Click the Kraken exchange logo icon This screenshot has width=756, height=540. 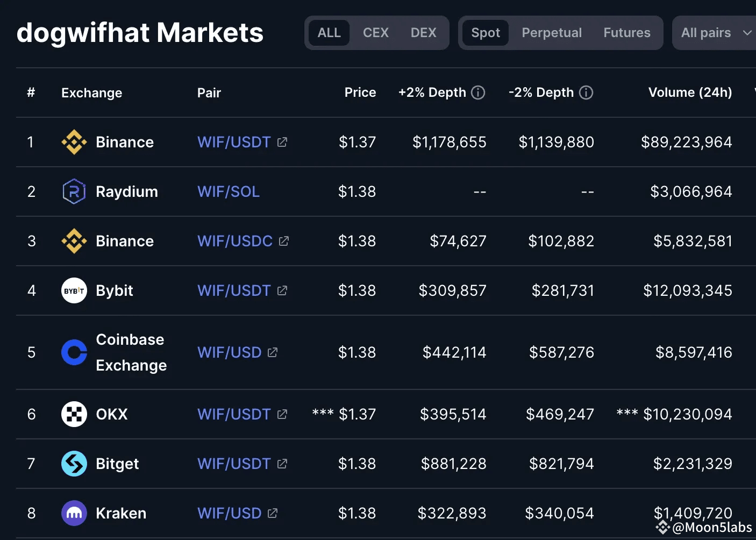pyautogui.click(x=74, y=513)
